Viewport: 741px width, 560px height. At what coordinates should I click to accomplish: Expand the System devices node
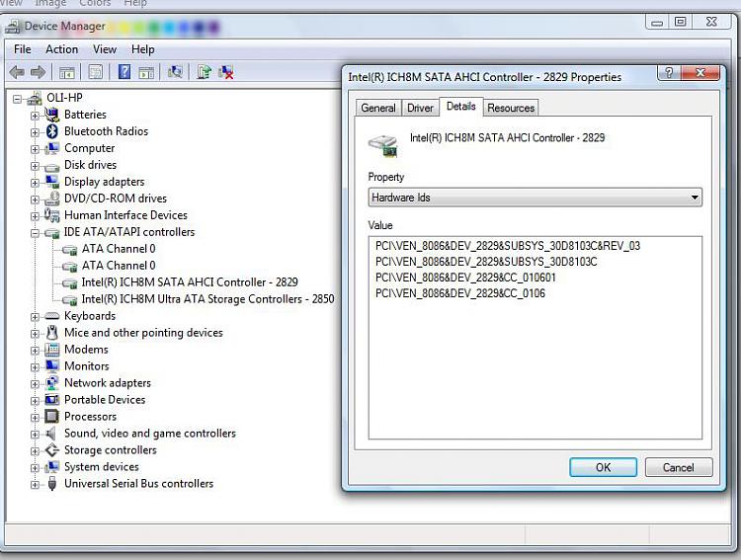point(35,468)
